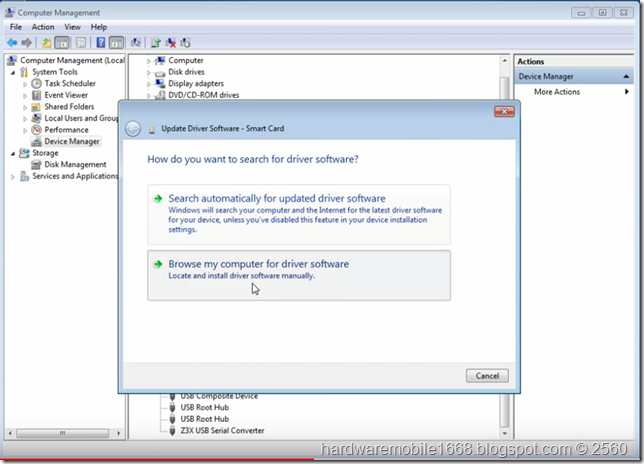Select Computer Management (Local) root node
644x464 pixels.
pos(72,60)
